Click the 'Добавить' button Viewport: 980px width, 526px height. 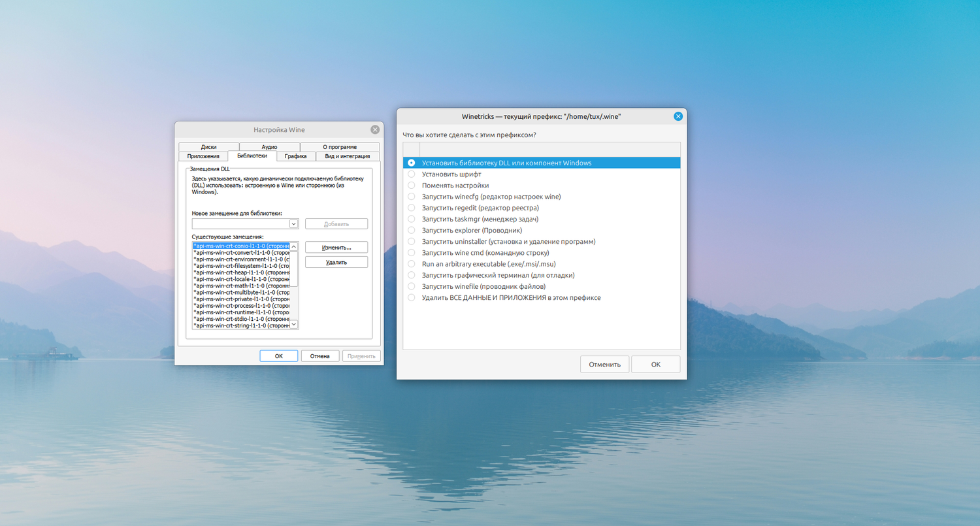coord(336,223)
